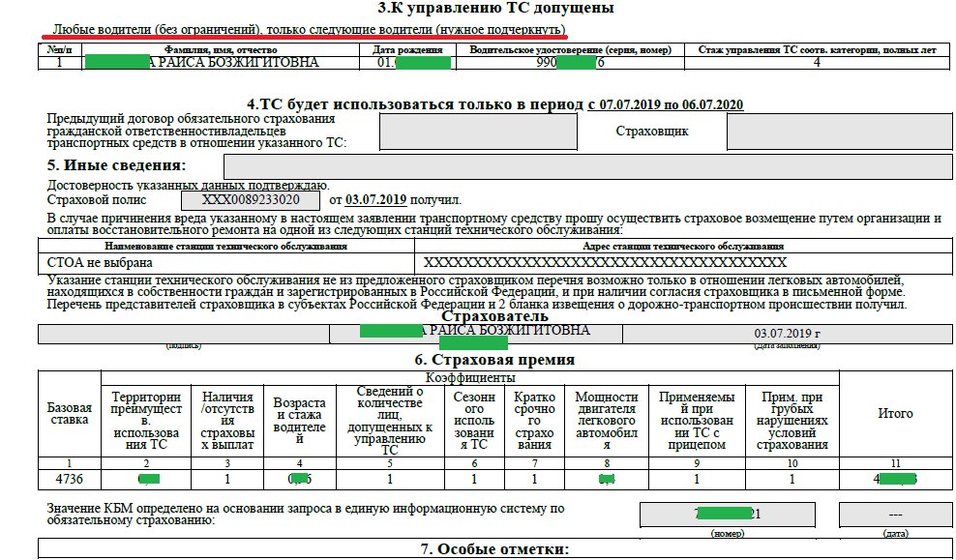Click the period "с 07.07.2019 по 06.07.2020"
The height and width of the screenshot is (560, 956).
[x=665, y=104]
